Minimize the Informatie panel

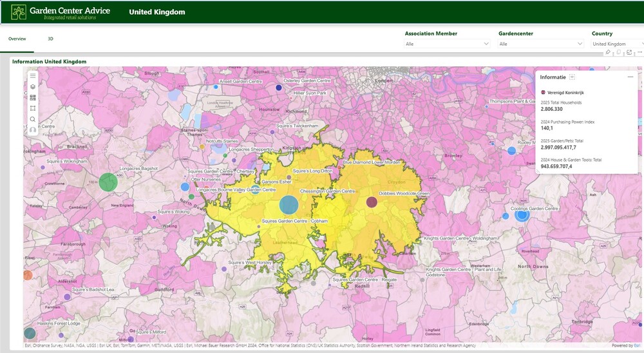point(630,77)
